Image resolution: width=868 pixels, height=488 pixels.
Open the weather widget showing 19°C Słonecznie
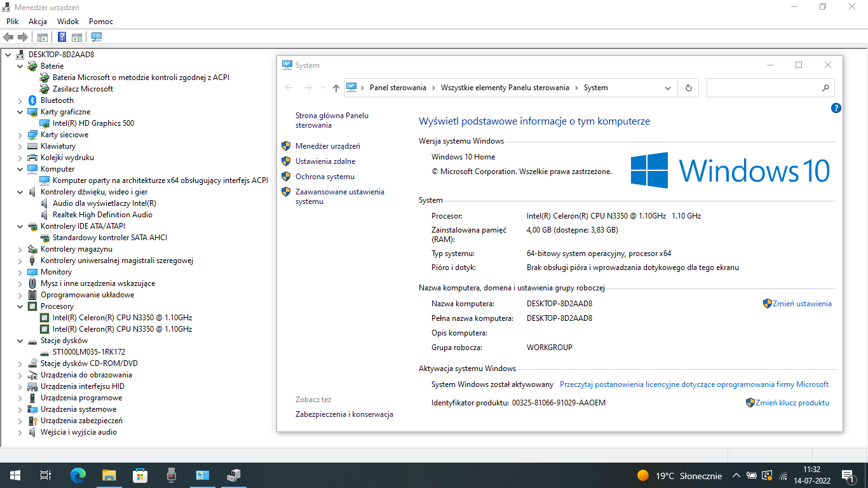pyautogui.click(x=679, y=475)
